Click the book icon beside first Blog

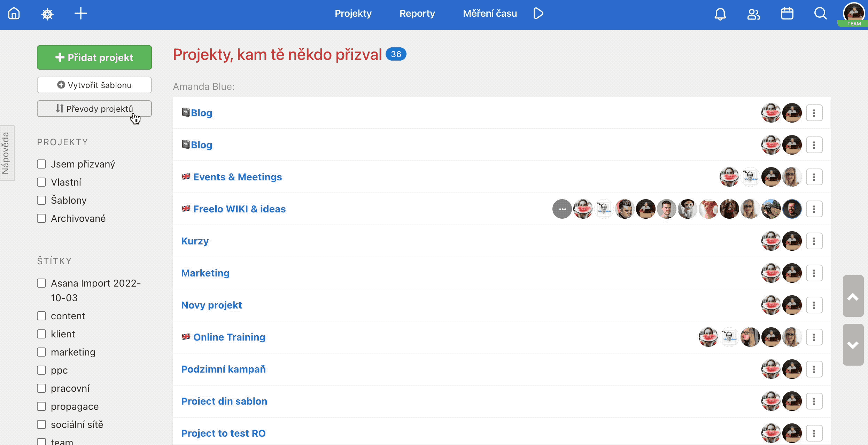tap(186, 112)
